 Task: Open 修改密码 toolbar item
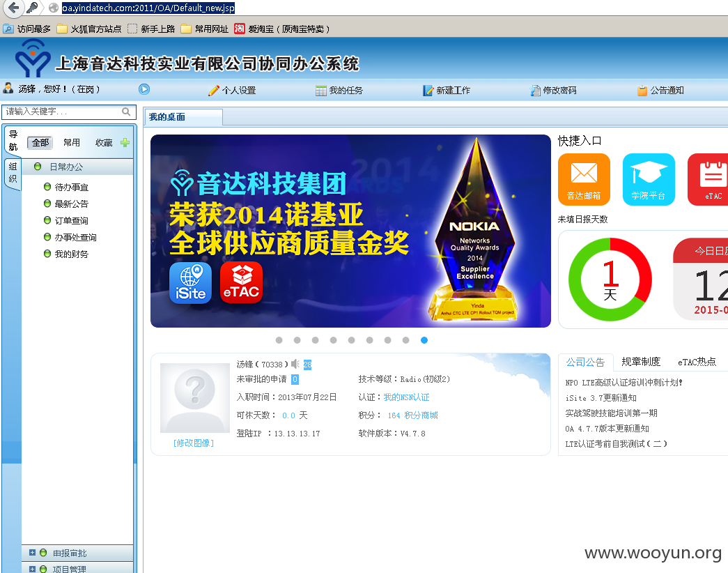pos(553,90)
